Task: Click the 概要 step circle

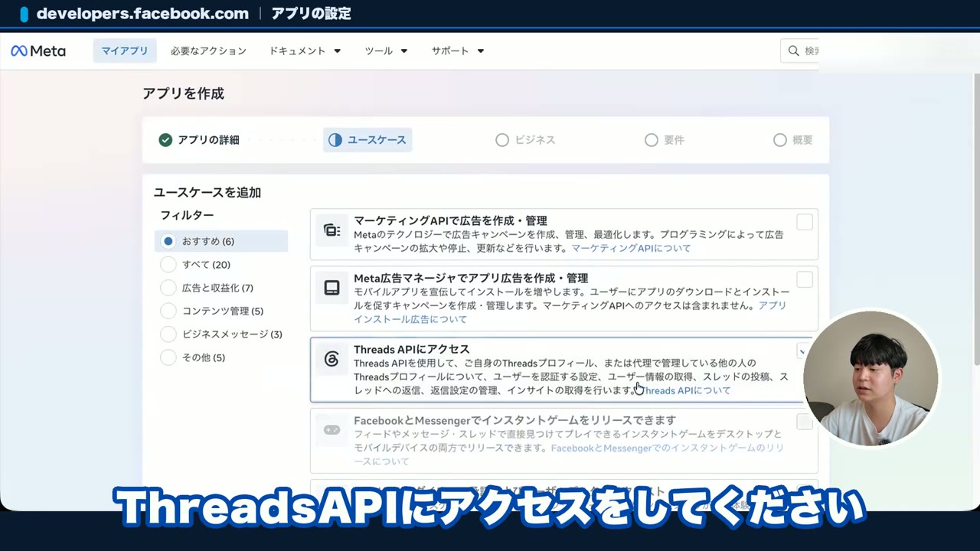Action: [x=780, y=140]
